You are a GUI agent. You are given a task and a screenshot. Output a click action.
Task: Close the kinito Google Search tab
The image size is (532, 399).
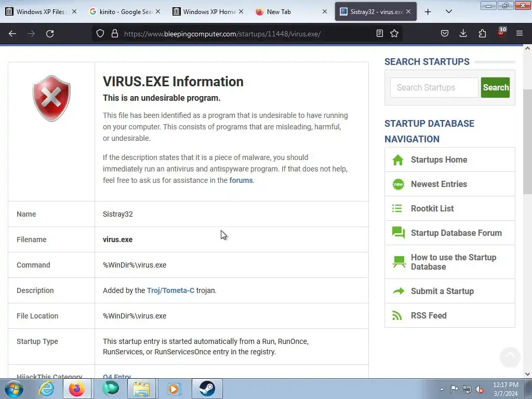tap(158, 11)
